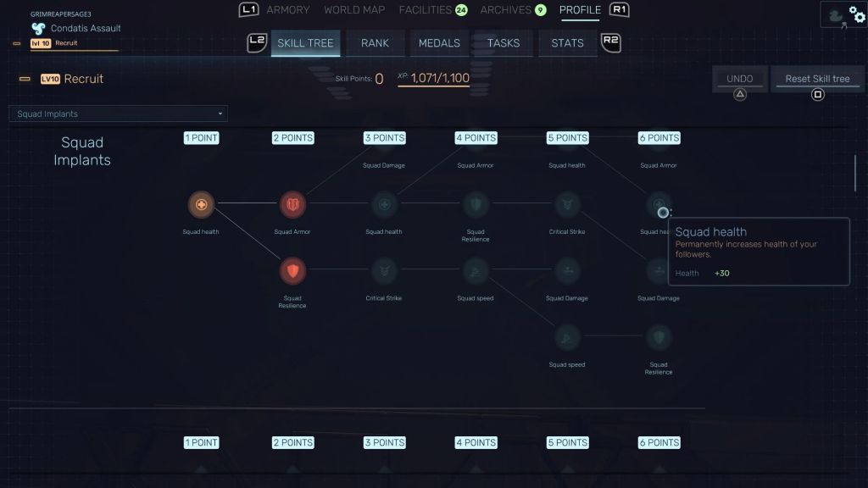Click the Critical Strike node under 5 POINTS

567,204
